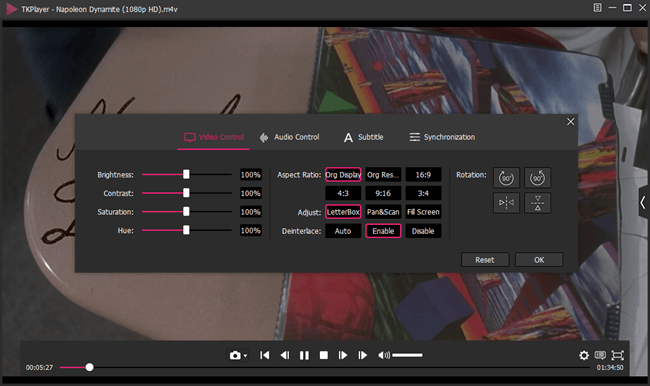Skip to previous track
The image size is (650, 386).
264,355
